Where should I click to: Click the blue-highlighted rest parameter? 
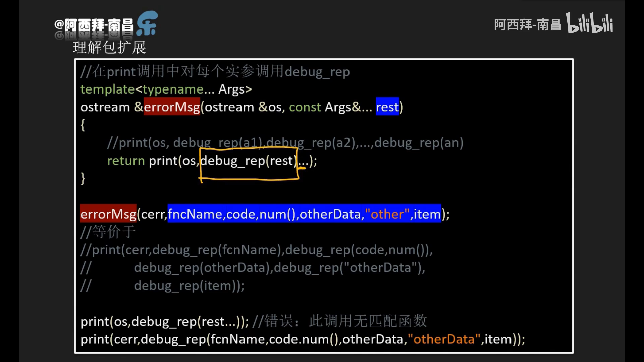click(387, 107)
